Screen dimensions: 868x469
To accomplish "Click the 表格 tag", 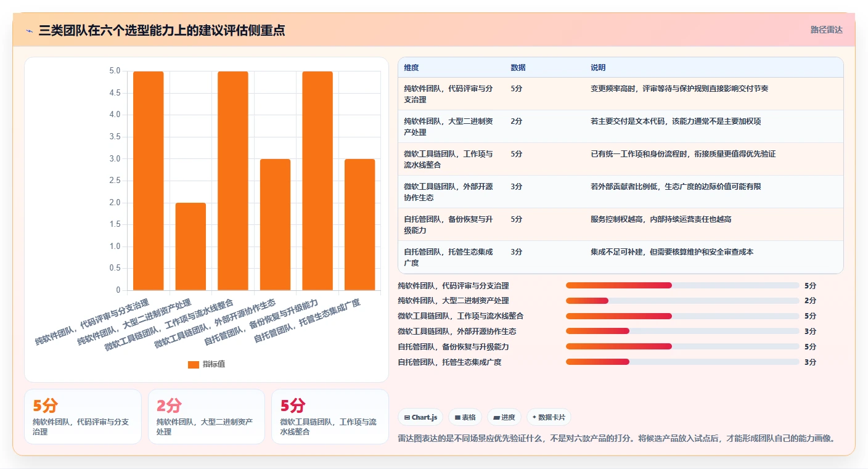I will click(465, 417).
